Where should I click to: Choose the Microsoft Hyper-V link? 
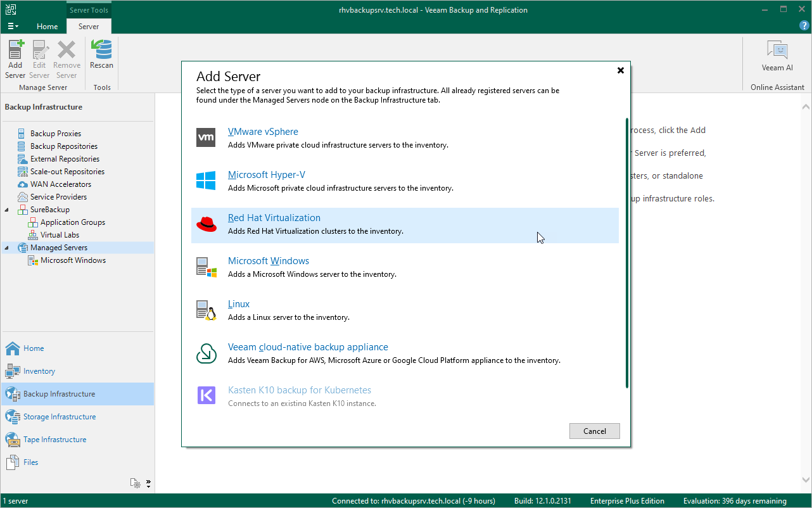267,175
